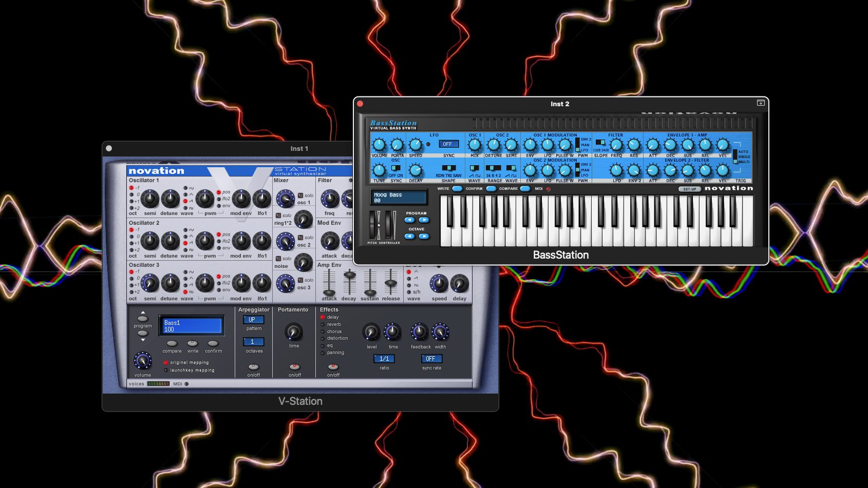The image size is (868, 488).
Task: Adjust V-Station Oscillator 1 semi knob
Action: point(150,199)
